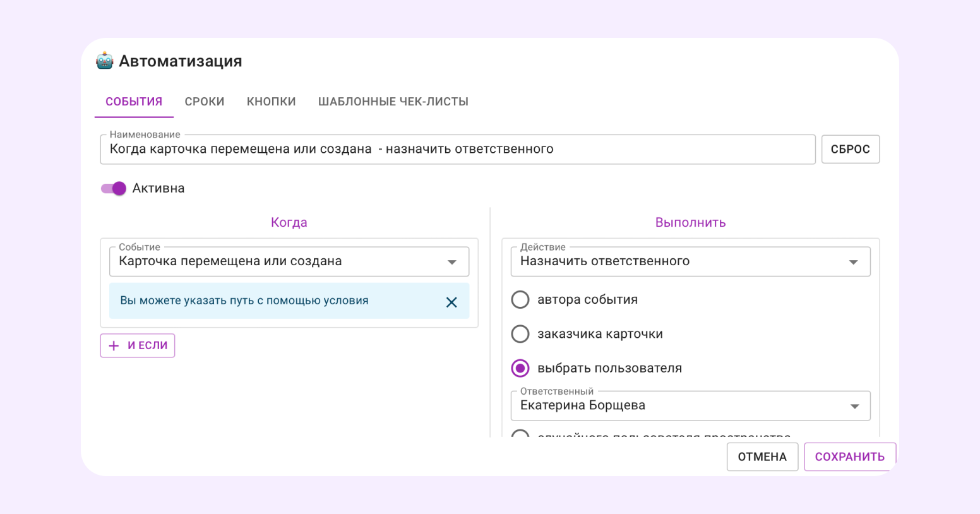Select the заказчика карточки radio option
This screenshot has width=980, height=514.
[x=520, y=333]
